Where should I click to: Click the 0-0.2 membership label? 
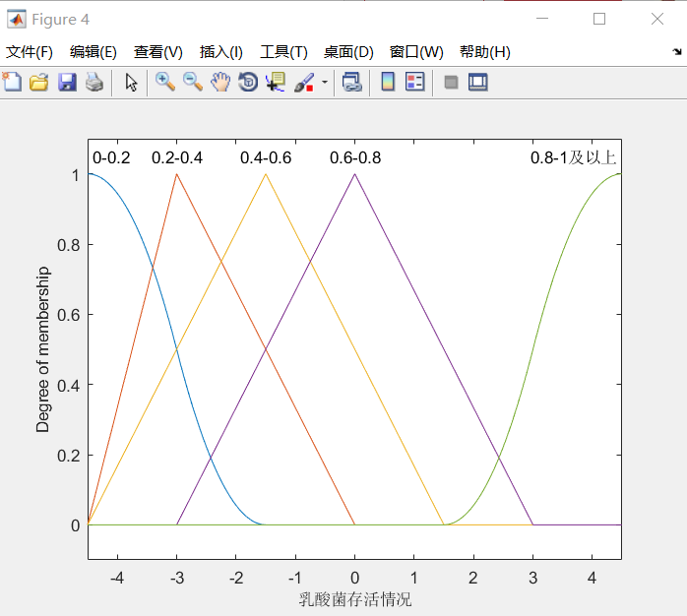111,157
